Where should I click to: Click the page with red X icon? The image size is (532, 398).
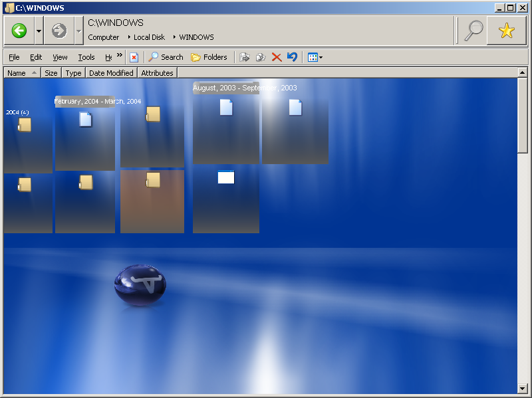(134, 57)
